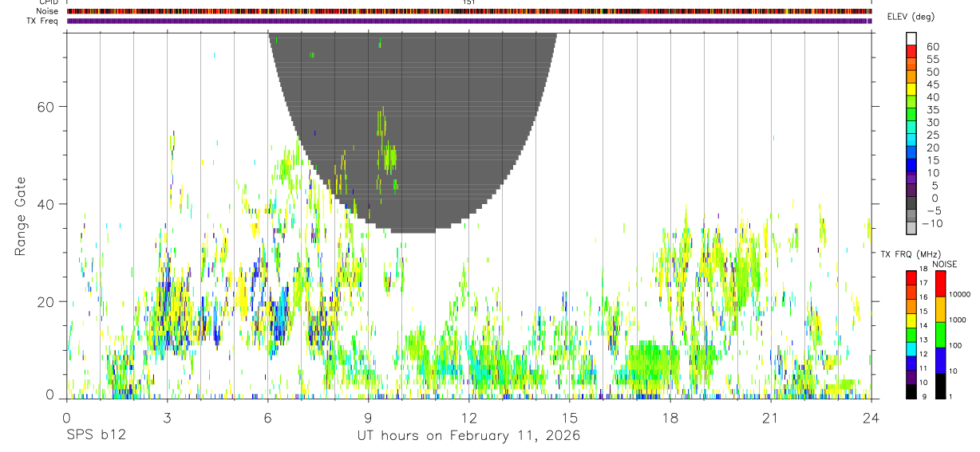Click the x-axis tick label '12'
The height and width of the screenshot is (452, 980).
pyautogui.click(x=469, y=417)
